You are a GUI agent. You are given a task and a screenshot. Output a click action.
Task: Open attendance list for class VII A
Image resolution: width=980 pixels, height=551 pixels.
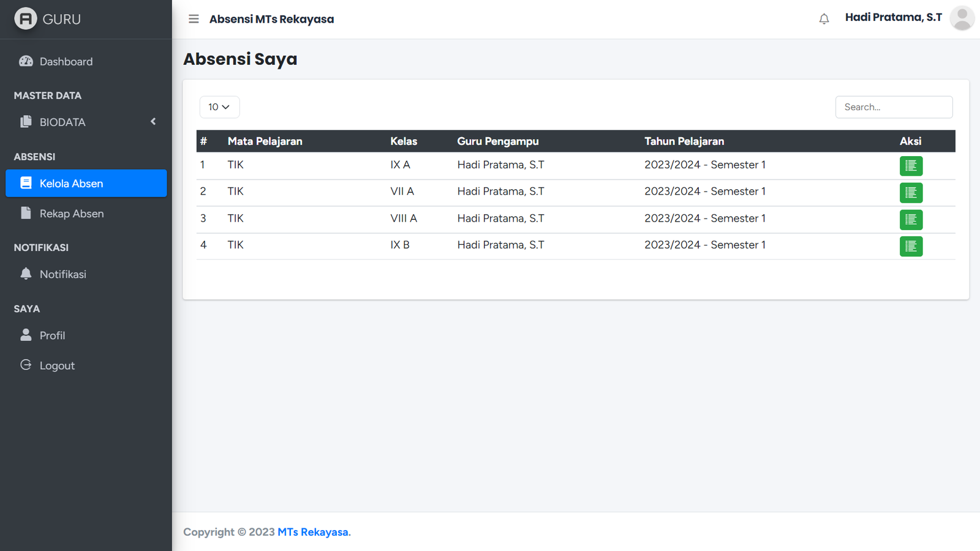911,193
